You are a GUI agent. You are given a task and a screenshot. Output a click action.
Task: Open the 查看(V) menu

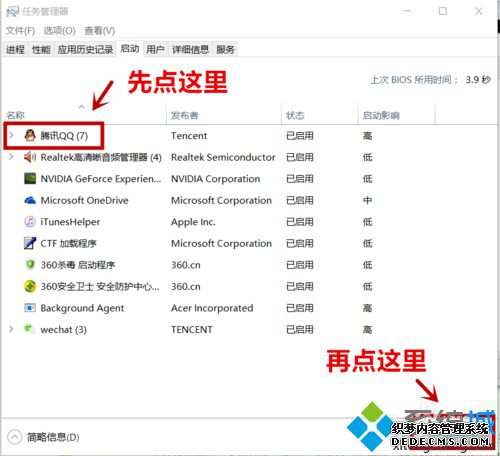tap(100, 31)
